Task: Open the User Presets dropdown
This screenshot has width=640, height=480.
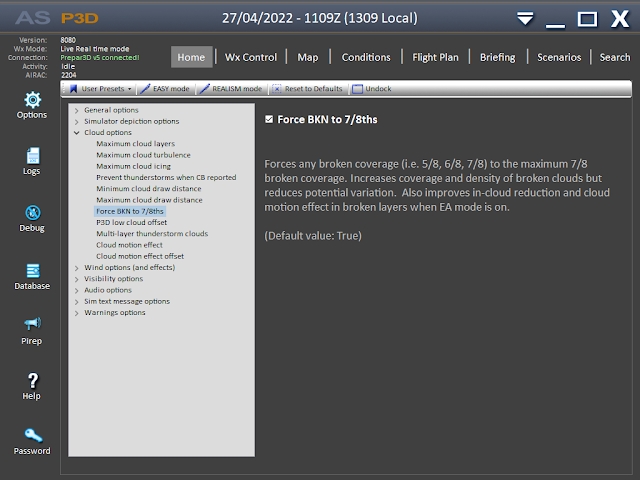Action: click(x=101, y=89)
